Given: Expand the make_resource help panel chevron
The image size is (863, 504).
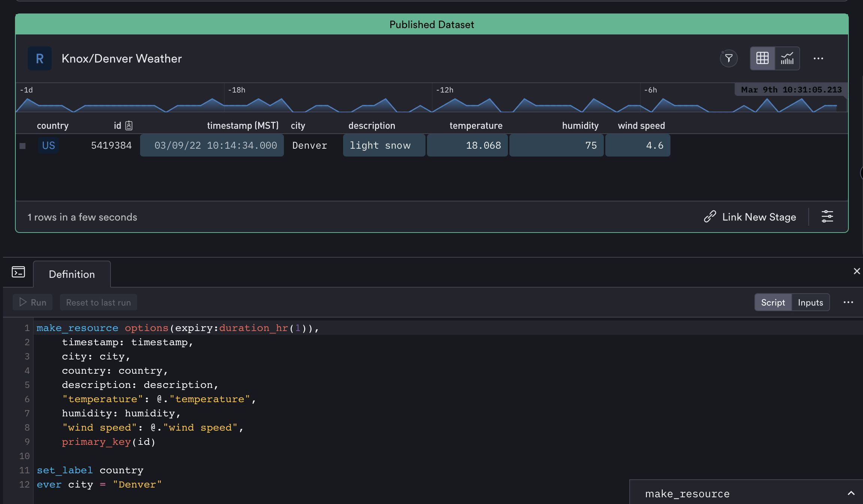Looking at the screenshot, I should pyautogui.click(x=851, y=494).
